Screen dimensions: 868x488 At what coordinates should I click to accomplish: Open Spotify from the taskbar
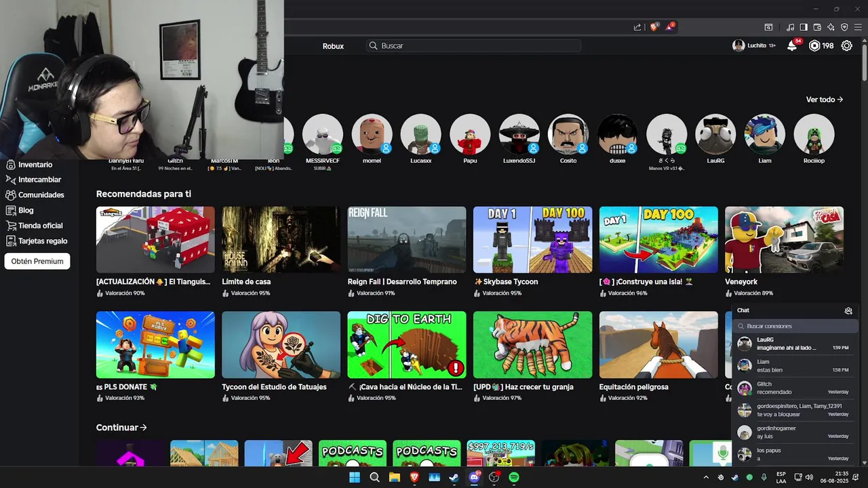[514, 477]
